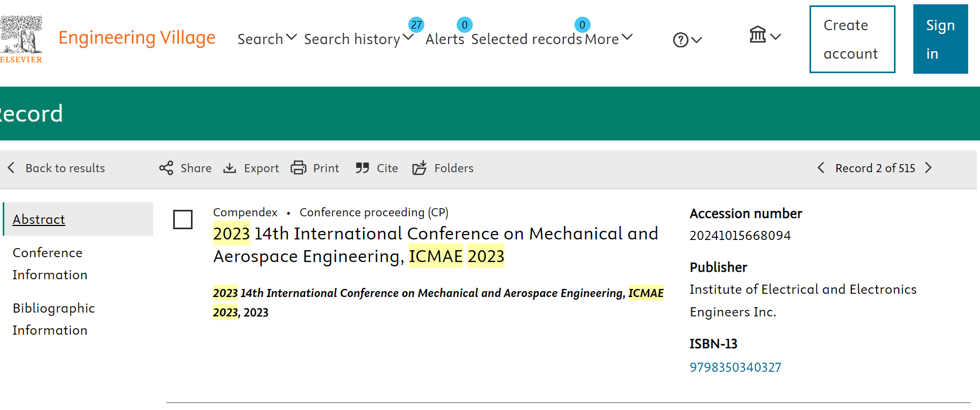Click the Create account button
The width and height of the screenshot is (980, 410).
coord(852,39)
